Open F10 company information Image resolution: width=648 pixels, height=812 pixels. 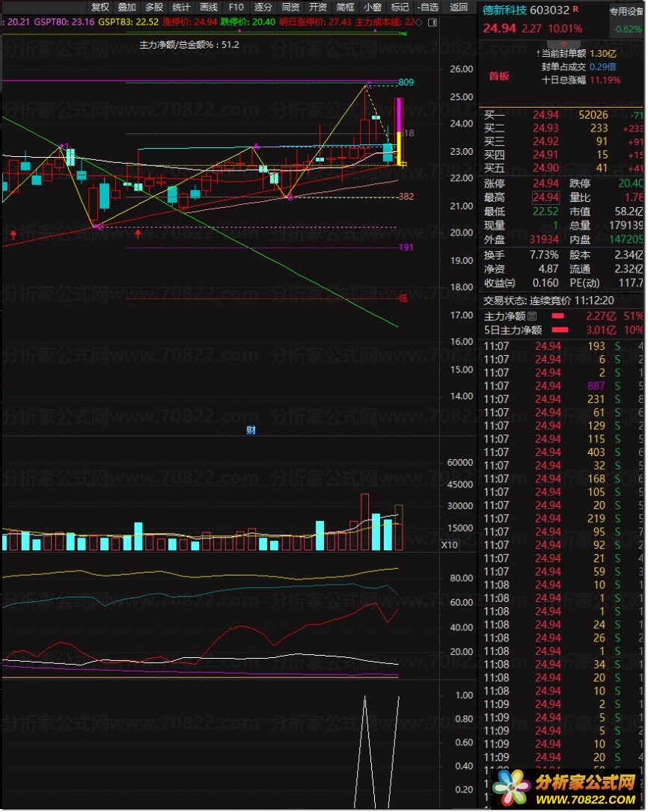pos(236,7)
